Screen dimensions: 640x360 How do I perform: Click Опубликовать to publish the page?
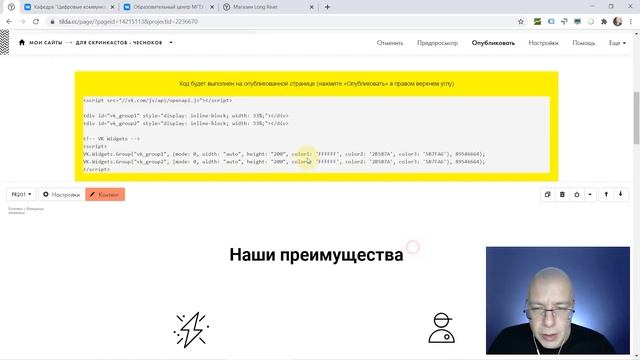click(493, 43)
